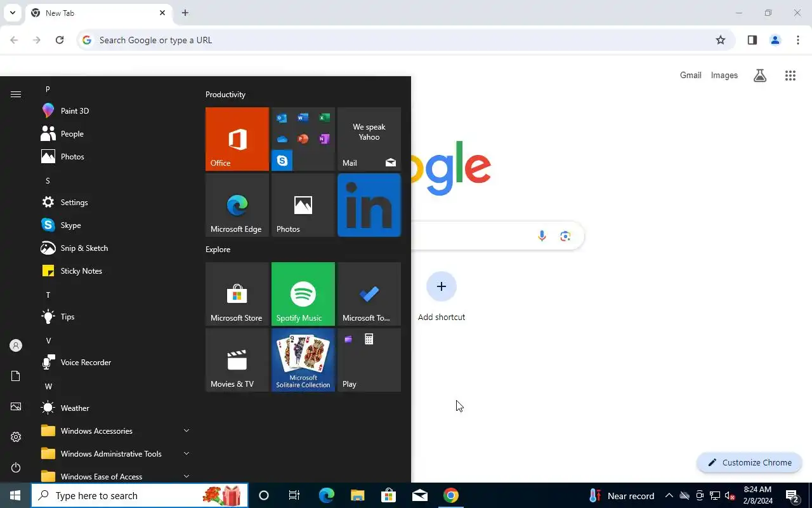812x508 pixels.
Task: Open the Office apps folder tile
Action: [303, 139]
